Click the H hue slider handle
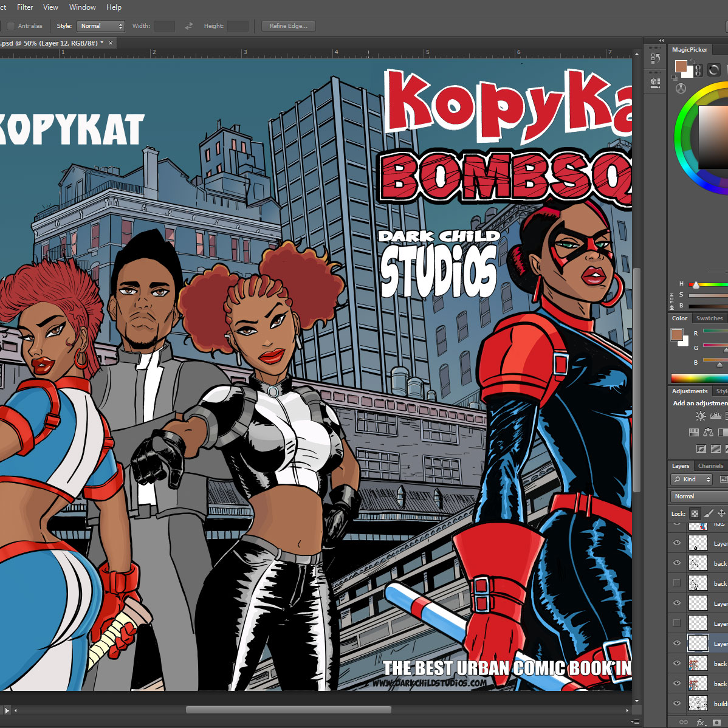Viewport: 728px width, 728px height. (x=696, y=284)
